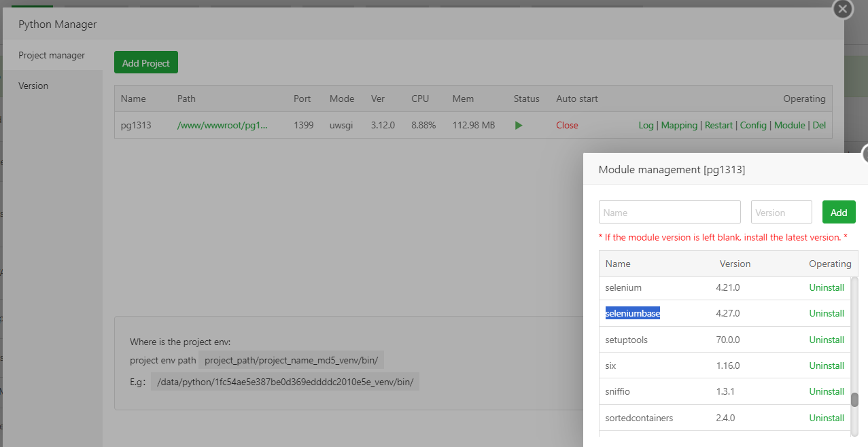
Task: Click the green play status icon
Action: 519,126
